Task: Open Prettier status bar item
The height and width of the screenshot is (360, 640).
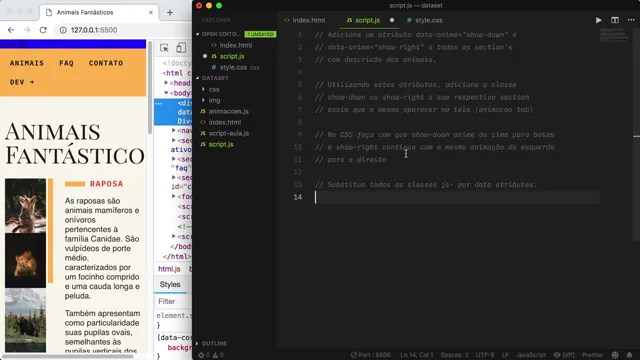Action: click(x=593, y=355)
